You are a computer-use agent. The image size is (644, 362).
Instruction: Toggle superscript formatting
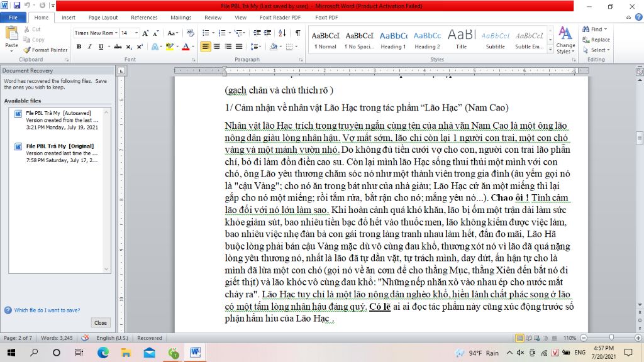coord(140,47)
